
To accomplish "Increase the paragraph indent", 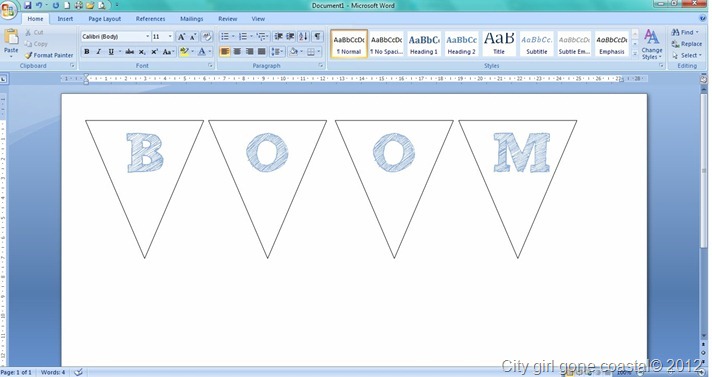I will pyautogui.click(x=290, y=36).
